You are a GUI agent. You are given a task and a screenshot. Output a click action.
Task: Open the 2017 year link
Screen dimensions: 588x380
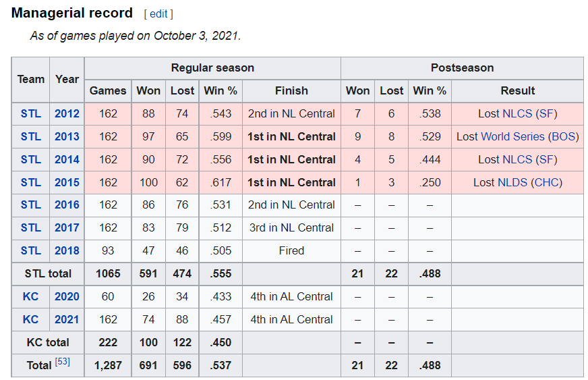[67, 227]
